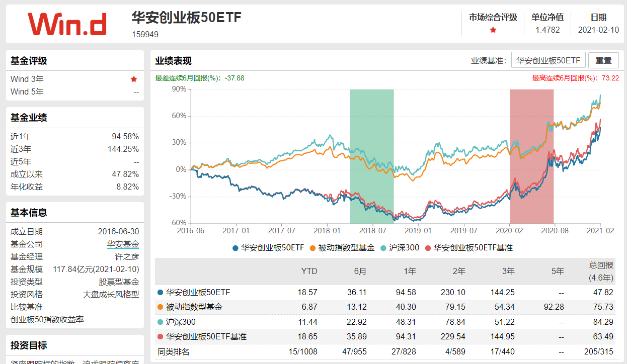This screenshot has width=627, height=364.
Task: Click the 5年 column header
Action: [x=558, y=271]
